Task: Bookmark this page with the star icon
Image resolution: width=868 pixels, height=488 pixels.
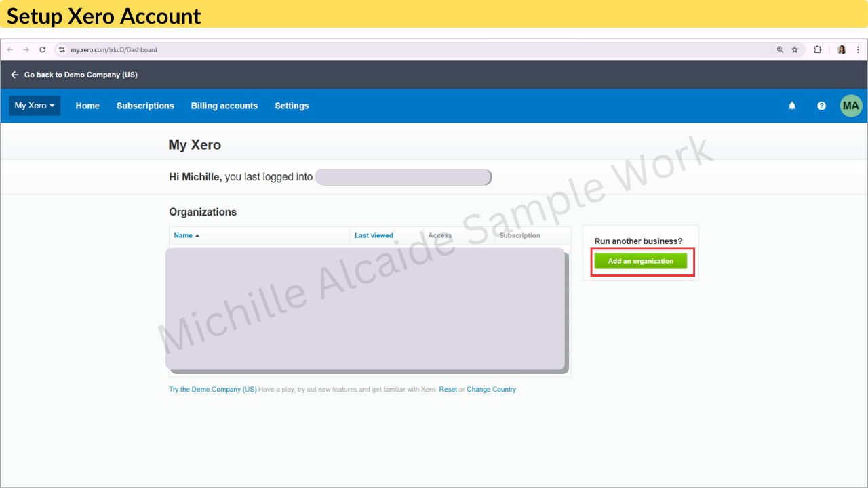Action: click(795, 49)
